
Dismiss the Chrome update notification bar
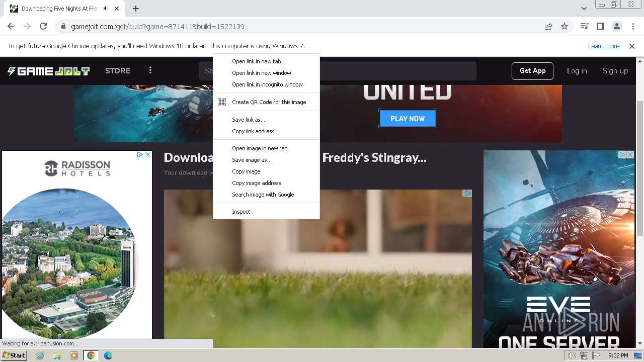click(x=632, y=46)
